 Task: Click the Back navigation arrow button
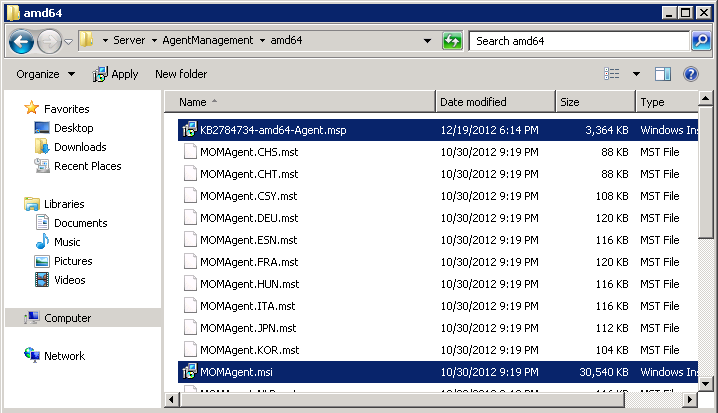pos(22,41)
